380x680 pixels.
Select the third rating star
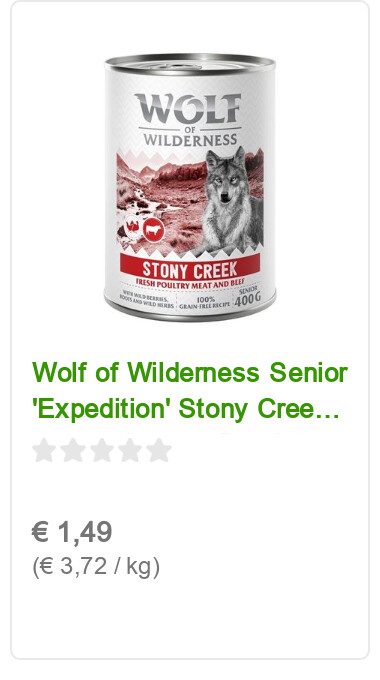[x=102, y=450]
